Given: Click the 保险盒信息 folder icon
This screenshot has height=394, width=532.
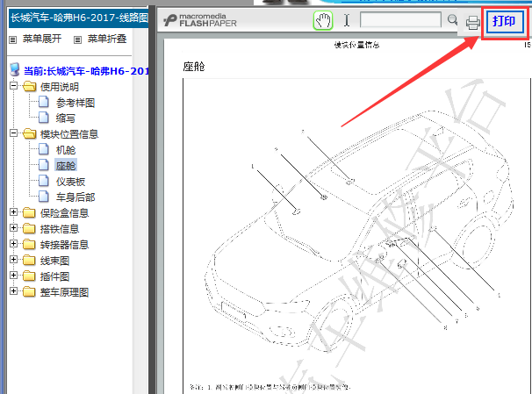Looking at the screenshot, I should coord(29,212).
